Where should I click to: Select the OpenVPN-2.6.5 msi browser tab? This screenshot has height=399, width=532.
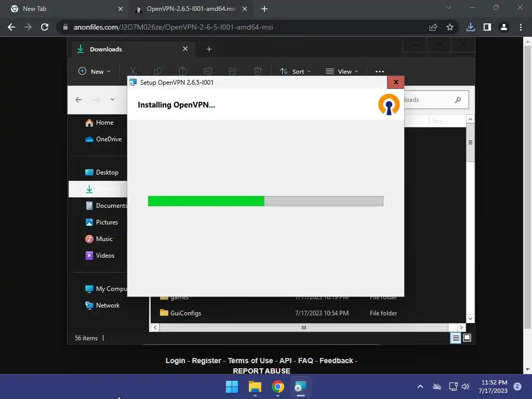tap(191, 9)
